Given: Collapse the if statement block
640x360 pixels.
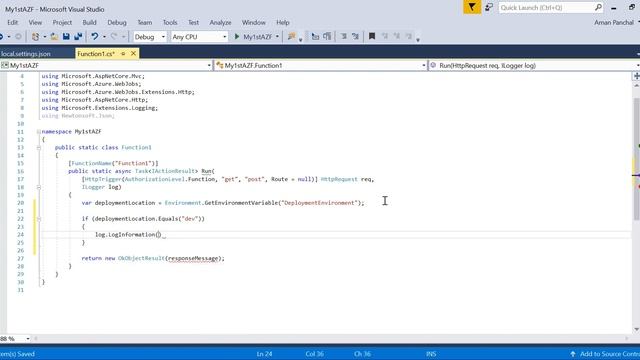Looking at the screenshot, I should pos(39,219).
